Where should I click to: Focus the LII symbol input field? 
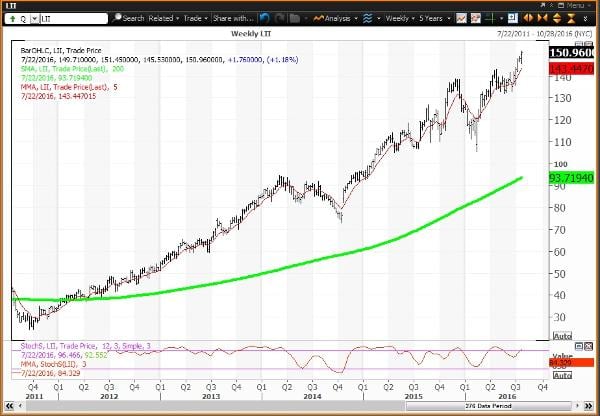pyautogui.click(x=73, y=19)
